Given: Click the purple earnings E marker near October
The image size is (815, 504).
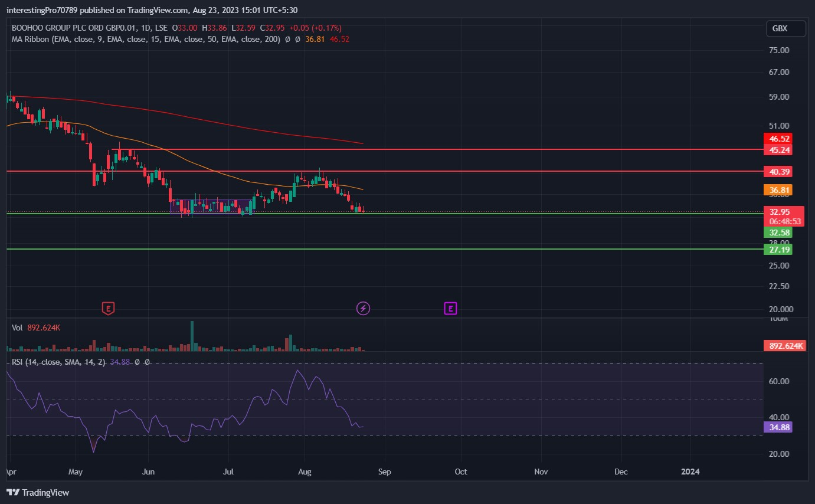Looking at the screenshot, I should (x=451, y=307).
